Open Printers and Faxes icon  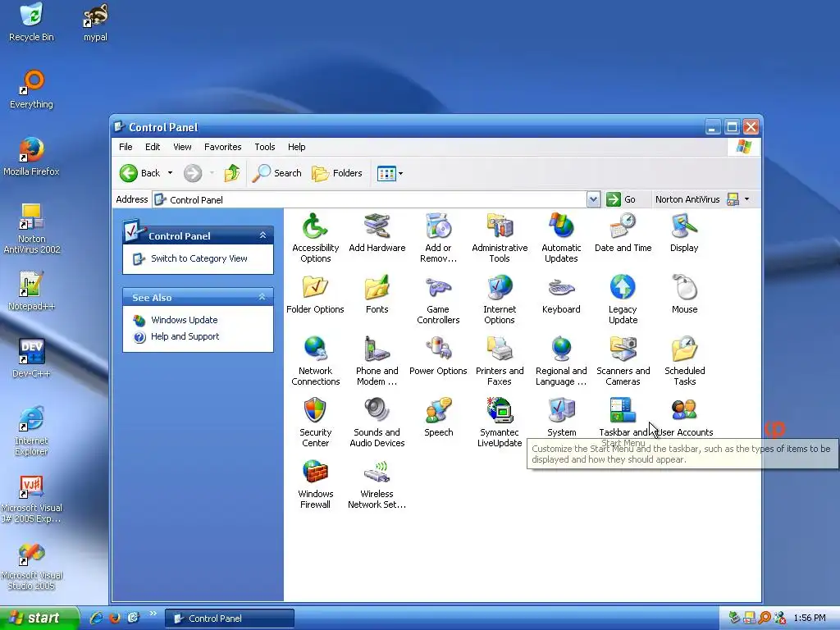coord(500,349)
